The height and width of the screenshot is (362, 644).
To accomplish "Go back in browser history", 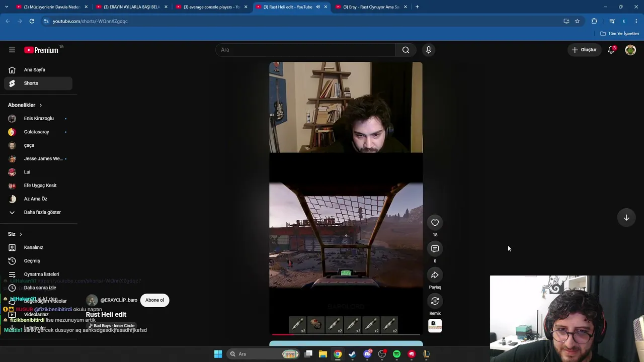I will [x=8, y=21].
